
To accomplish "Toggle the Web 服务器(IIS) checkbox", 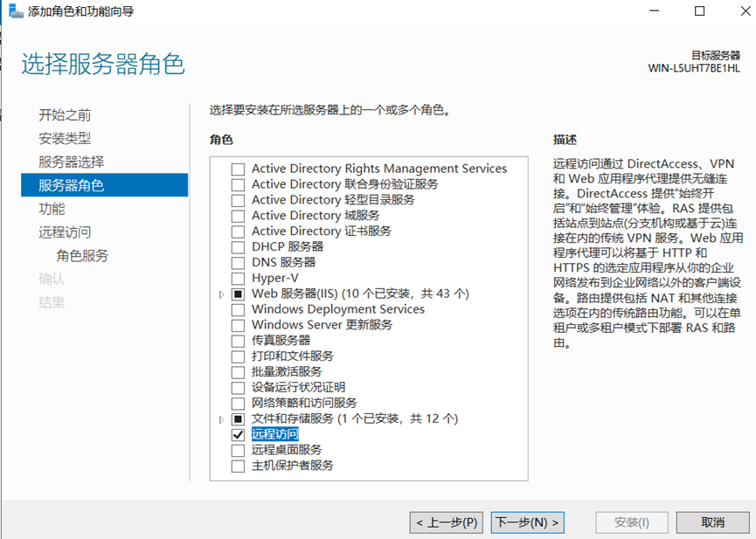I will pyautogui.click(x=238, y=294).
